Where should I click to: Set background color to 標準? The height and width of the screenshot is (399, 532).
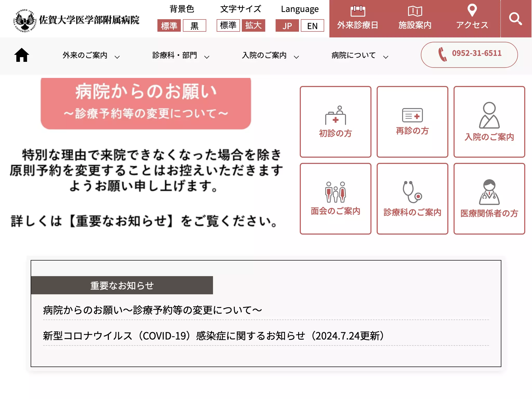(169, 25)
